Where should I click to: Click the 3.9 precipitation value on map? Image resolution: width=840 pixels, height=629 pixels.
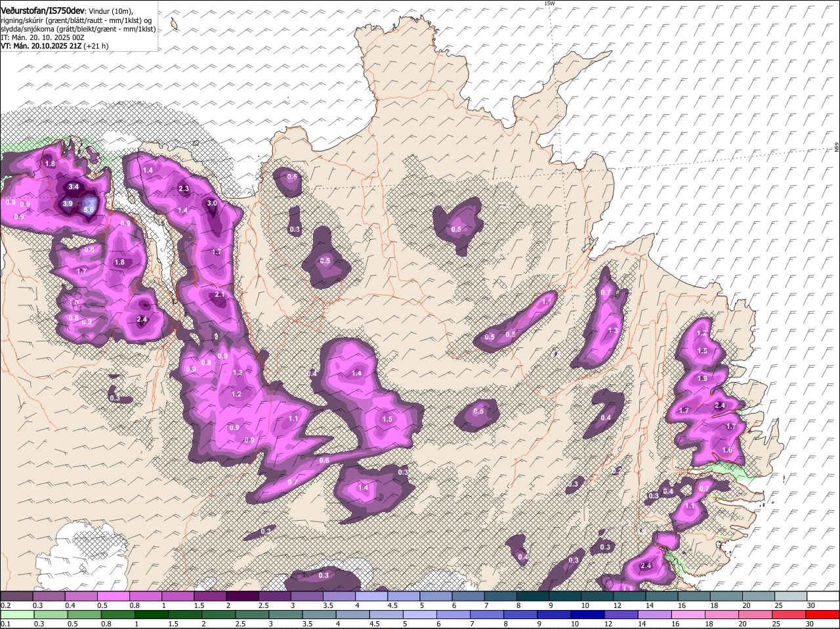click(x=68, y=204)
